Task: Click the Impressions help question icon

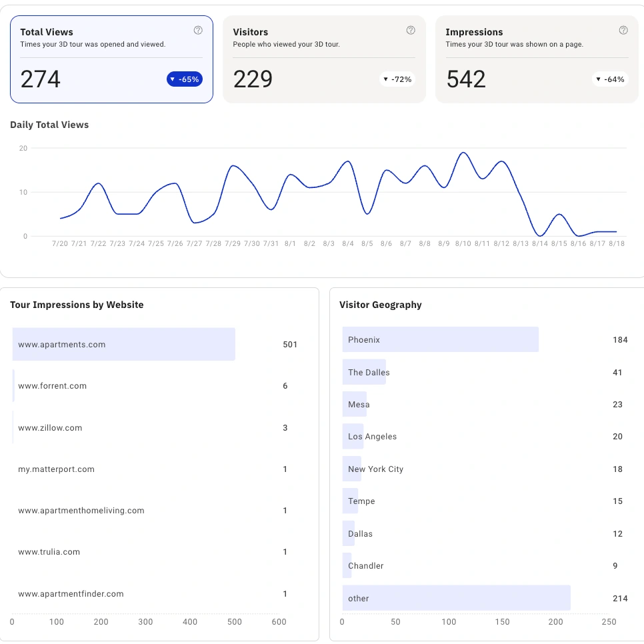Action: pos(623,30)
